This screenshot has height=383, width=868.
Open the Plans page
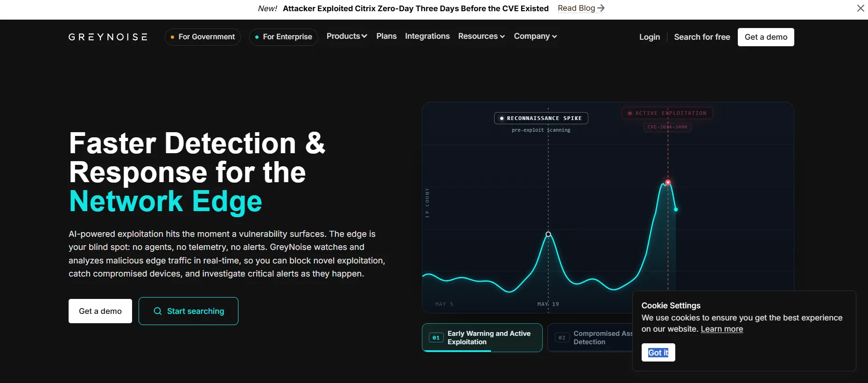tap(386, 36)
